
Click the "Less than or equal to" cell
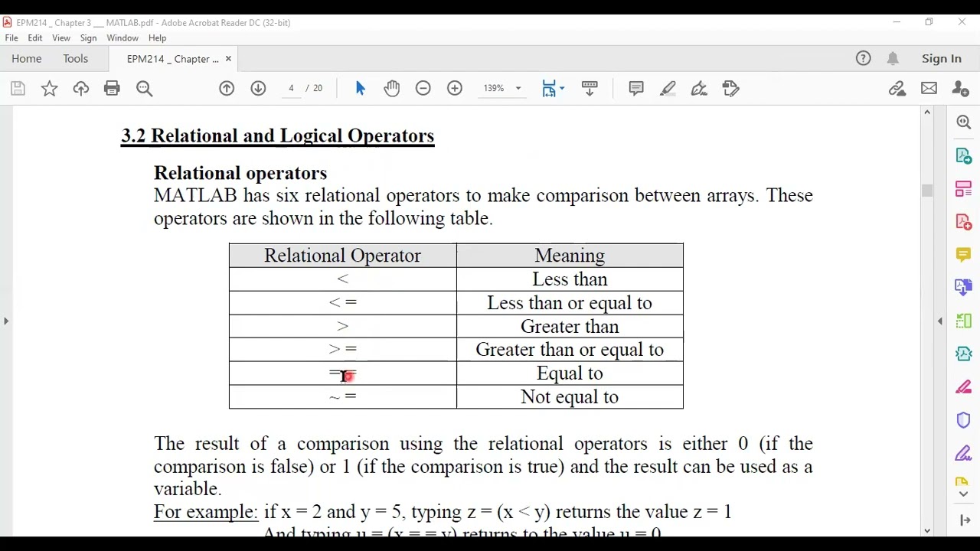pyautogui.click(x=570, y=303)
